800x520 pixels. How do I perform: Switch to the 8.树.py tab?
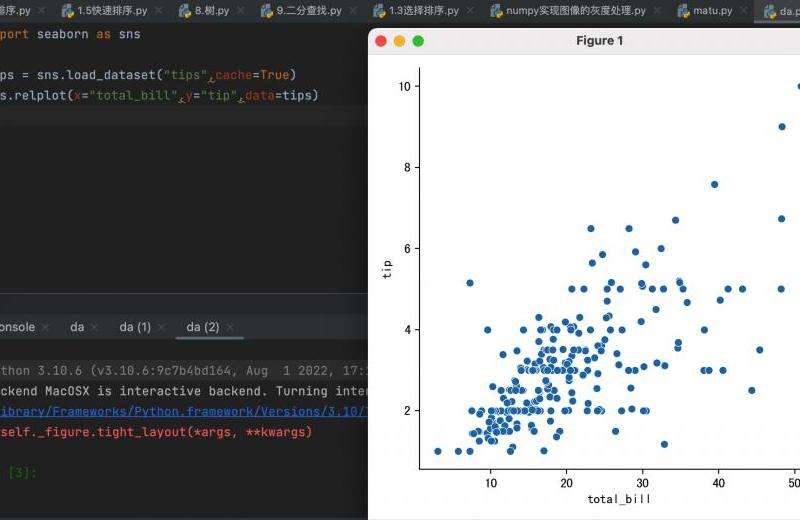(x=212, y=11)
